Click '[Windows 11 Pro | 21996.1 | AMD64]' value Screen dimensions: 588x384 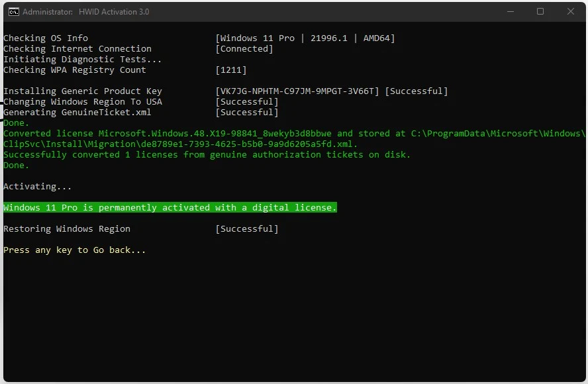(305, 38)
